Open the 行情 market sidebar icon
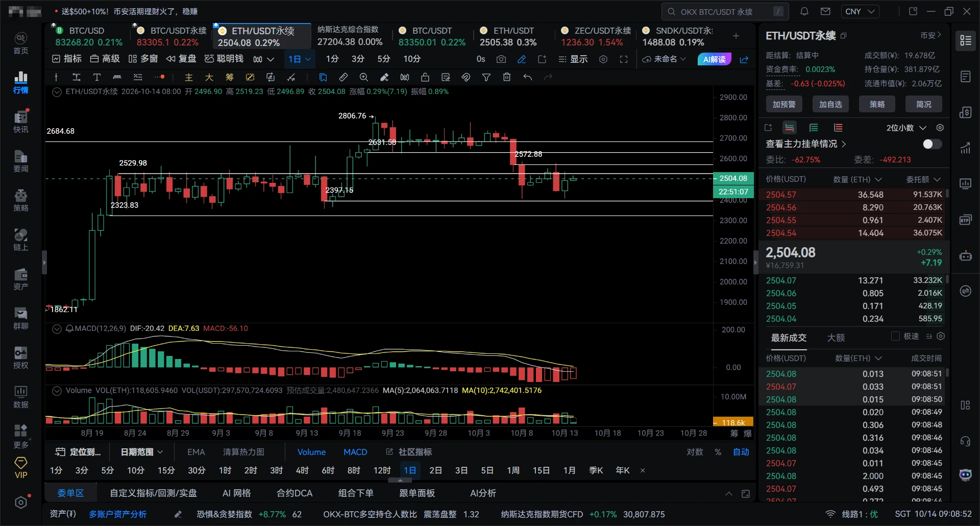Screen dimensions: 980x526 (21, 82)
